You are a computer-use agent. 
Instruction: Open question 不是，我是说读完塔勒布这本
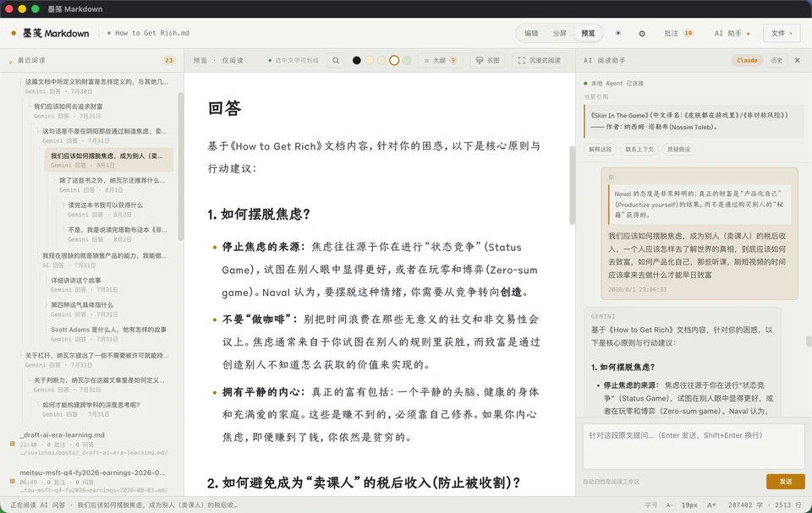(118, 234)
